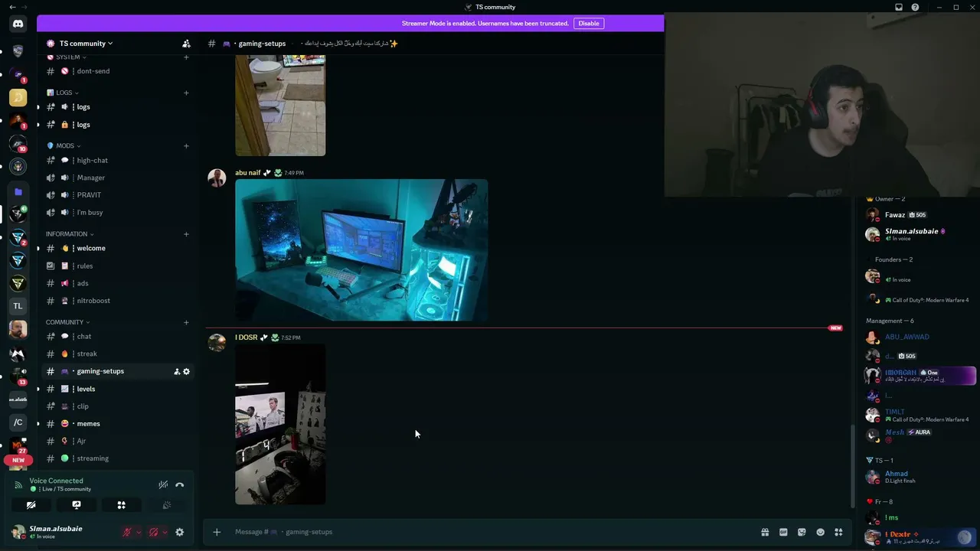Open the TL server in server list

(18, 306)
